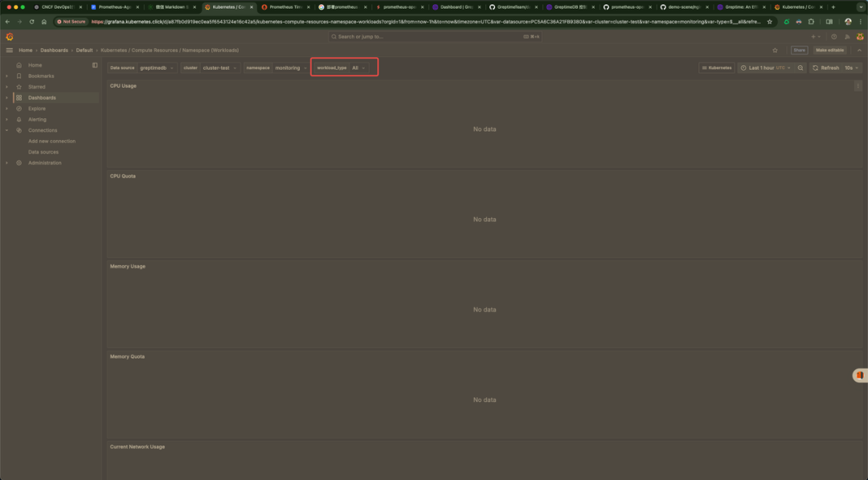Click the Dashboards grid icon in sidebar
Image resolution: width=868 pixels, height=480 pixels.
pyautogui.click(x=18, y=97)
